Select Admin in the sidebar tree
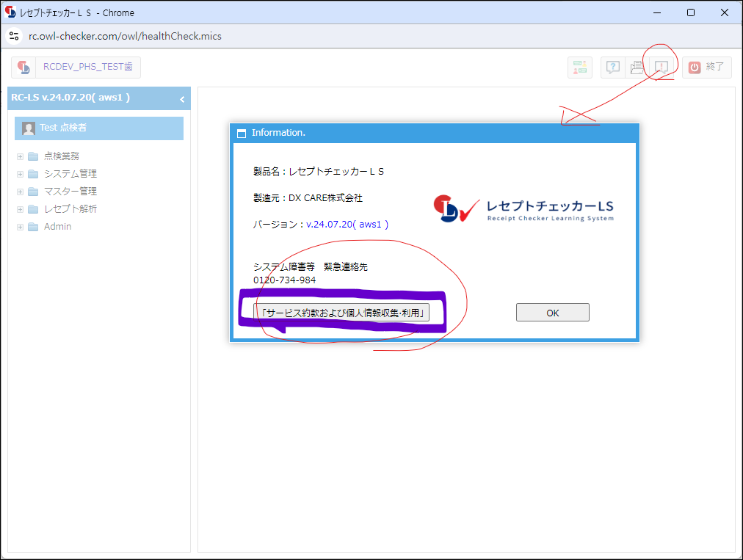Screen dimensions: 743x560 [58, 227]
